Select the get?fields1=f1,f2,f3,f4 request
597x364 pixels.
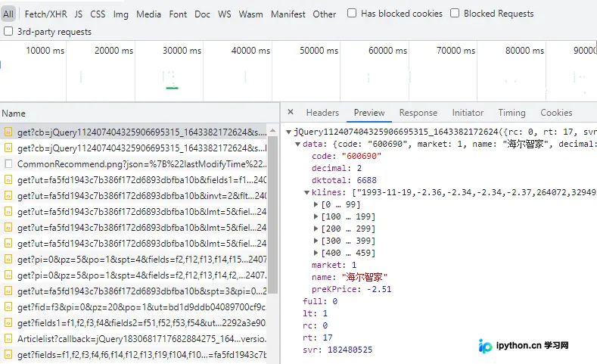pos(134,323)
